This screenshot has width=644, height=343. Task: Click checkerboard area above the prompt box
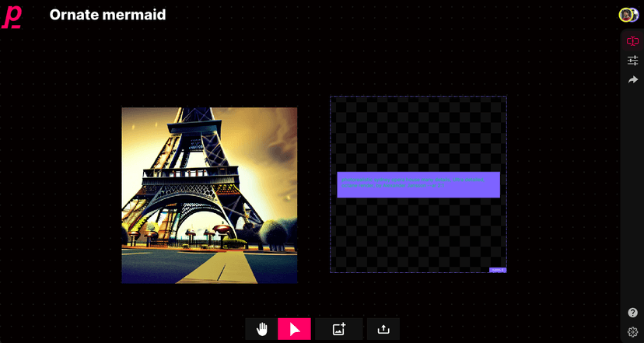click(x=418, y=134)
